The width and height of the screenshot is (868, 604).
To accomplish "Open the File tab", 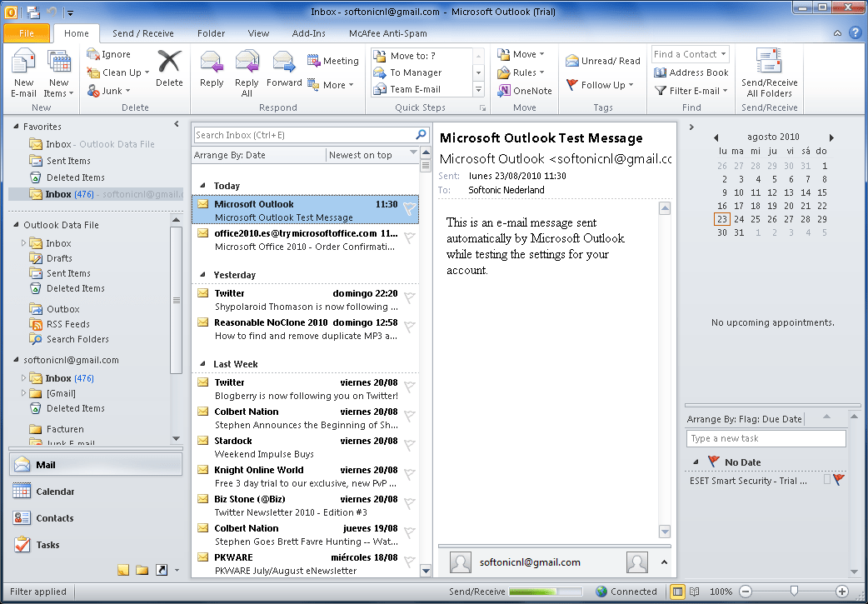I will click(x=27, y=33).
